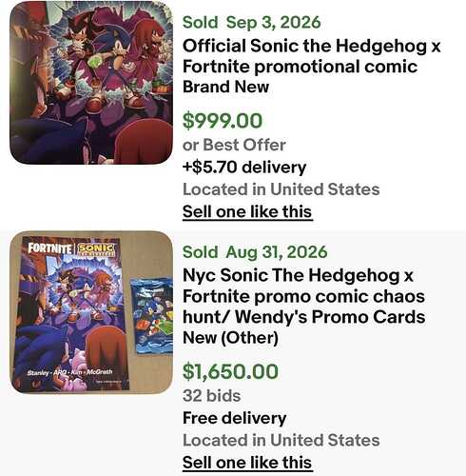Click Sell one like this under $1,650.00 listing
This screenshot has width=466, height=476.
(247, 463)
